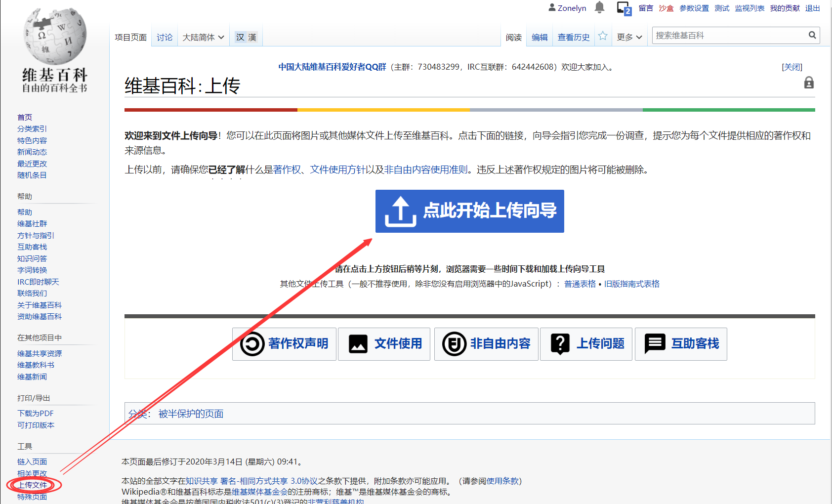Open 方针与指引 in the sidebar

(x=36, y=235)
